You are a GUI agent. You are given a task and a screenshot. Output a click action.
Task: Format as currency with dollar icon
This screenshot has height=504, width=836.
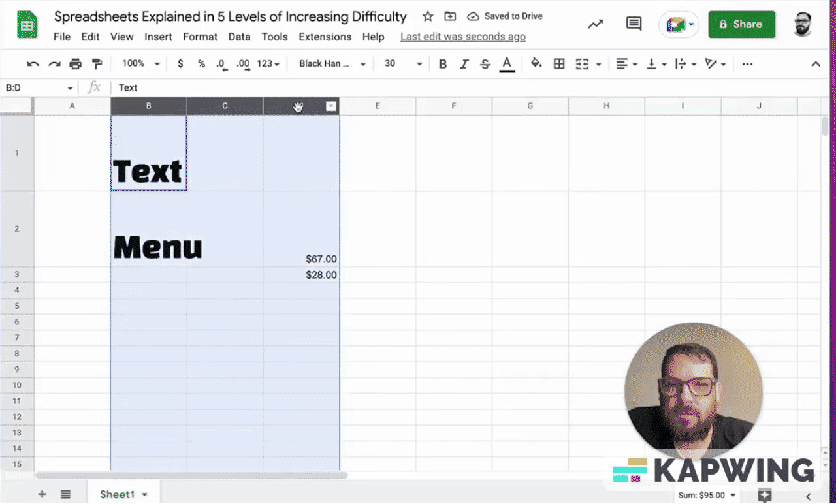[x=180, y=64]
